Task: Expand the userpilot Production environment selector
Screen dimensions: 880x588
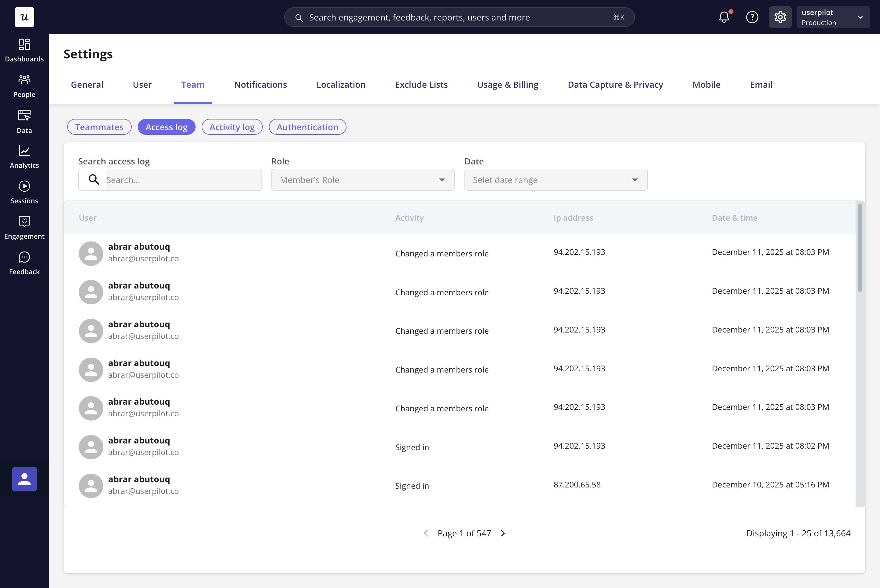Action: click(x=833, y=17)
